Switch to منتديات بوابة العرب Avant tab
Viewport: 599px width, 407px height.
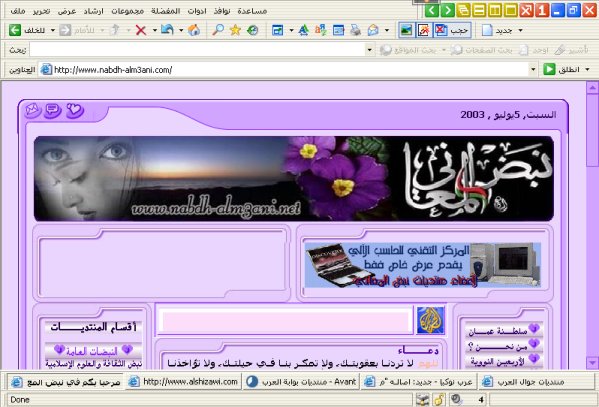tap(301, 381)
